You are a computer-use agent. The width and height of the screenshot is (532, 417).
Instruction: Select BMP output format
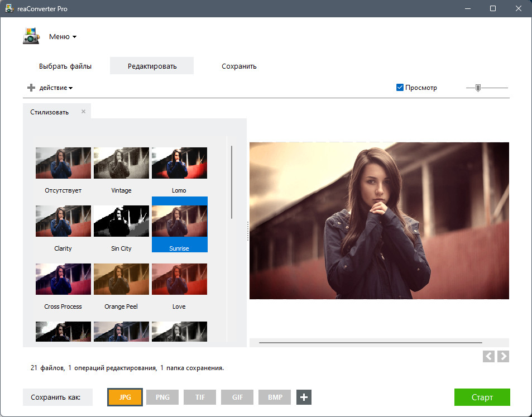(275, 397)
